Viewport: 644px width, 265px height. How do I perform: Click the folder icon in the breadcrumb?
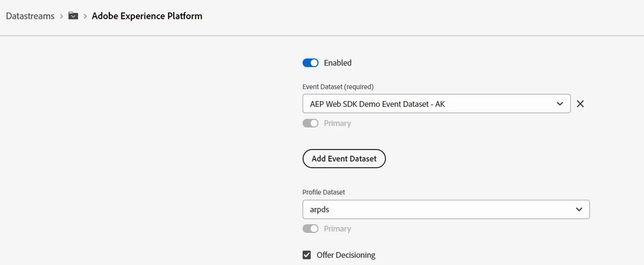click(73, 16)
